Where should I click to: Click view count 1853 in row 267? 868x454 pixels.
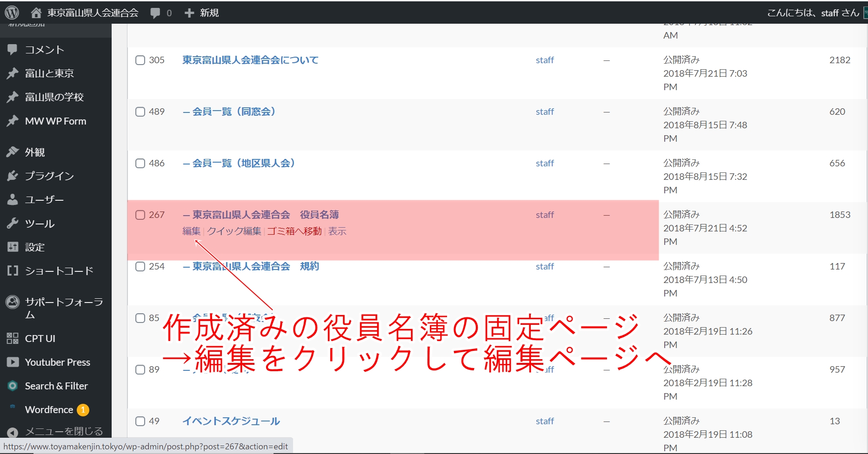coord(840,215)
